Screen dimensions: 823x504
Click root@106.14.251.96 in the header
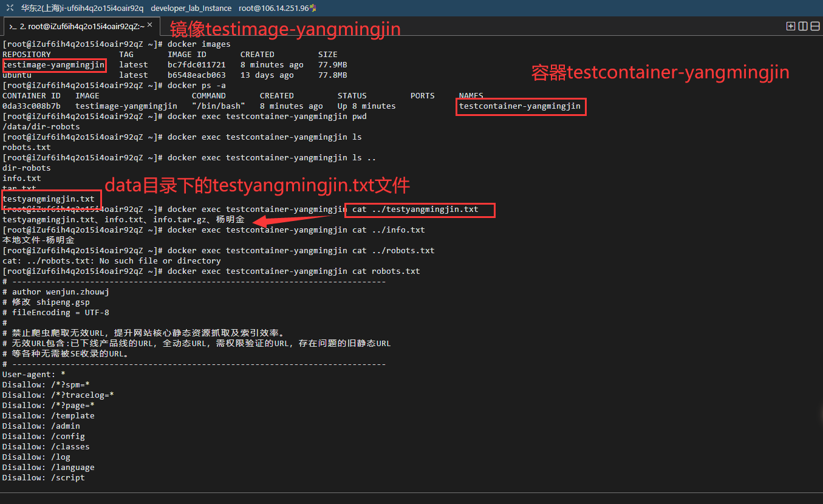[x=273, y=8]
